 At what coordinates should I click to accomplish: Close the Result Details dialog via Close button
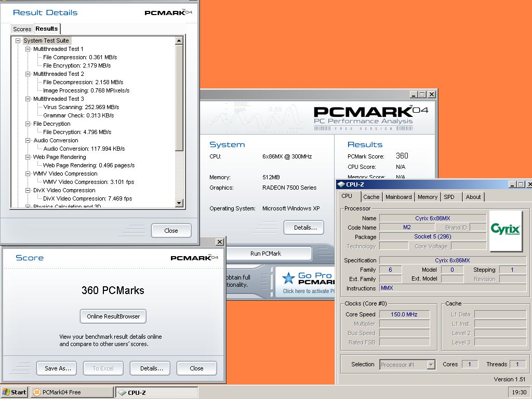pyautogui.click(x=171, y=231)
